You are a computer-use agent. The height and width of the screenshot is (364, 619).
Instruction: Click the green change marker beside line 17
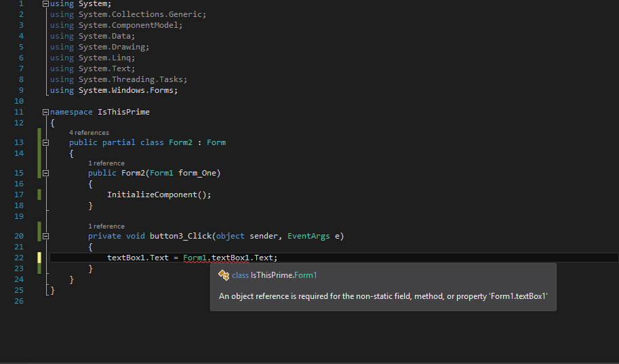39,195
